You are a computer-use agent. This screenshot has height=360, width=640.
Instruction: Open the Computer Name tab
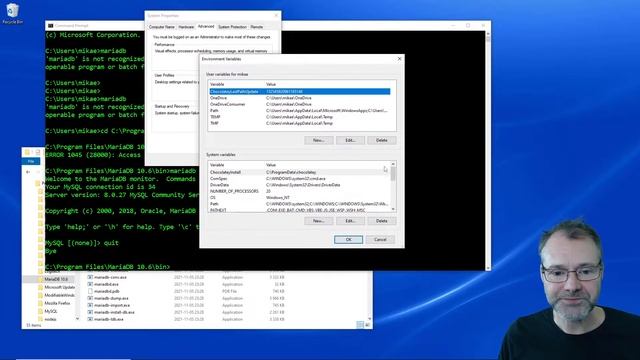(x=162, y=27)
